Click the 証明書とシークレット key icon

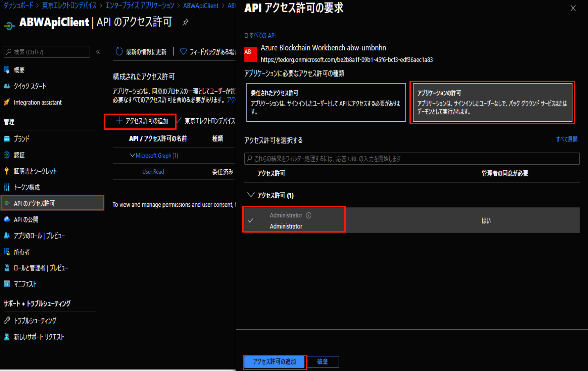[x=7, y=171]
